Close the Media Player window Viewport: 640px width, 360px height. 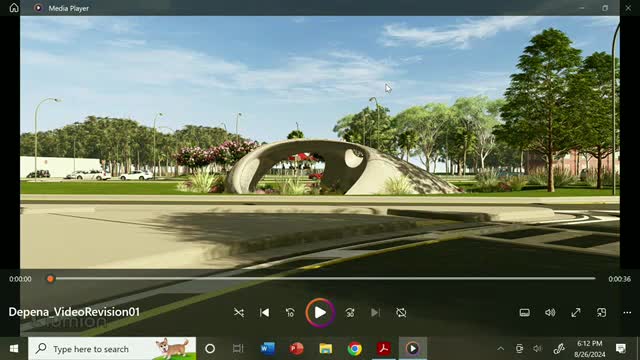tap(628, 8)
